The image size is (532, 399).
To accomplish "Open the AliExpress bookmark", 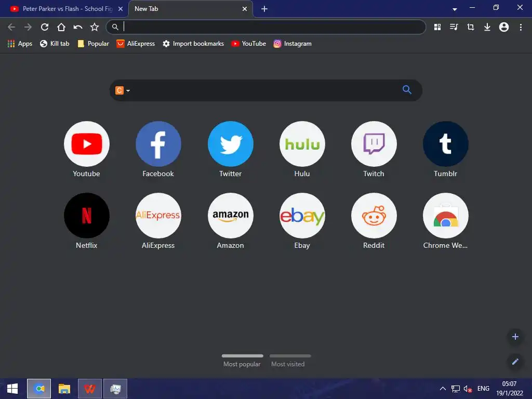I will point(136,44).
